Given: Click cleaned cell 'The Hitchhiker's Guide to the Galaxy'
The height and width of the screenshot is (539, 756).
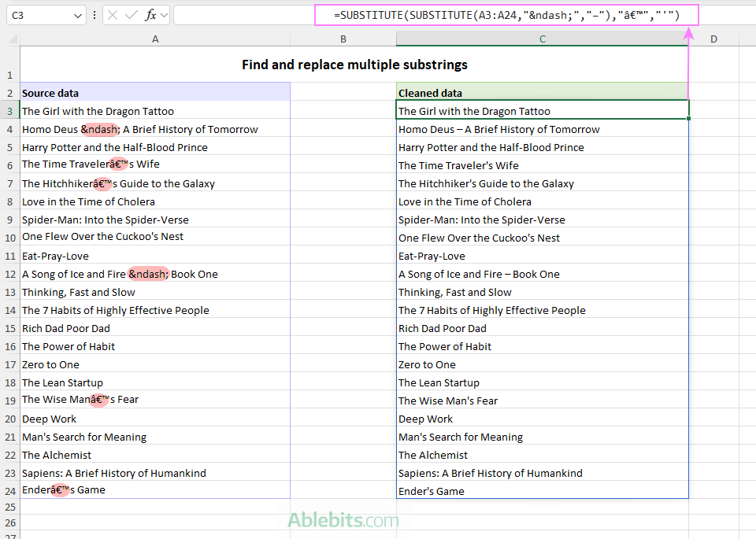Looking at the screenshot, I should pos(543,183).
